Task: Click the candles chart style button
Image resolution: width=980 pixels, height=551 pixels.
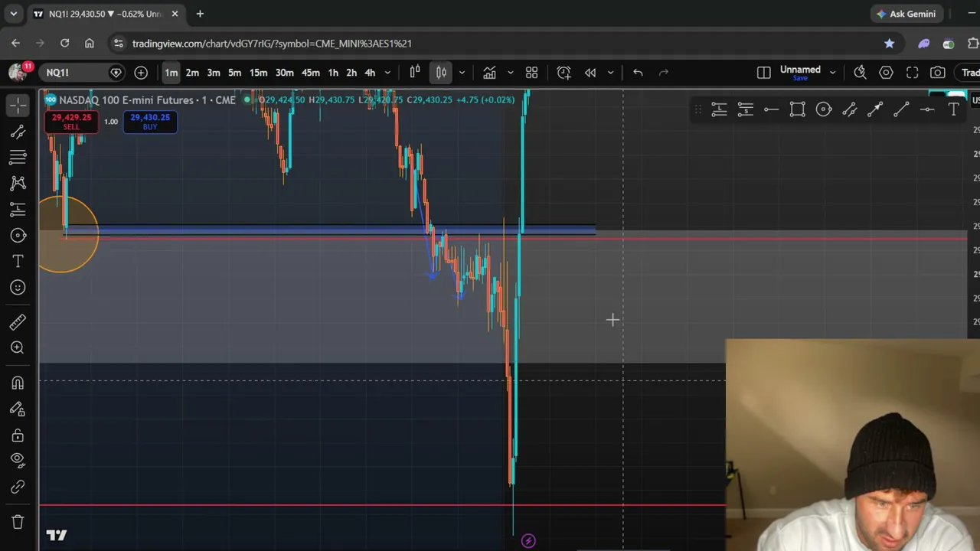Action: pyautogui.click(x=442, y=73)
